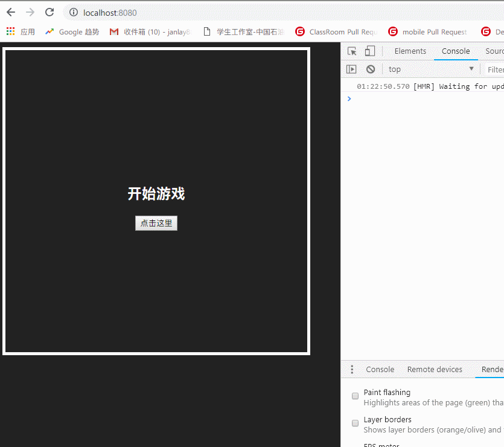Activate the DevTools inspect element tool
This screenshot has height=447, width=504.
tap(352, 51)
